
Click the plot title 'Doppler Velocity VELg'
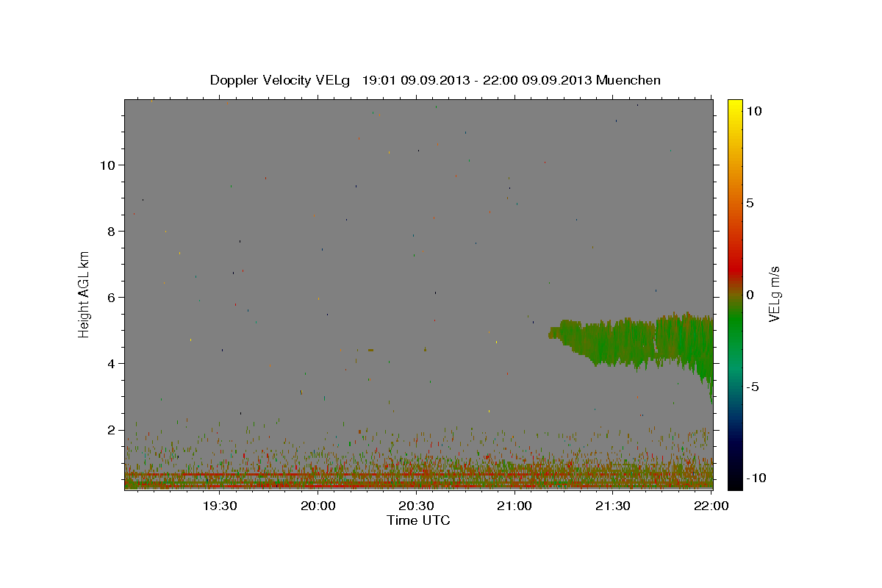pos(280,80)
